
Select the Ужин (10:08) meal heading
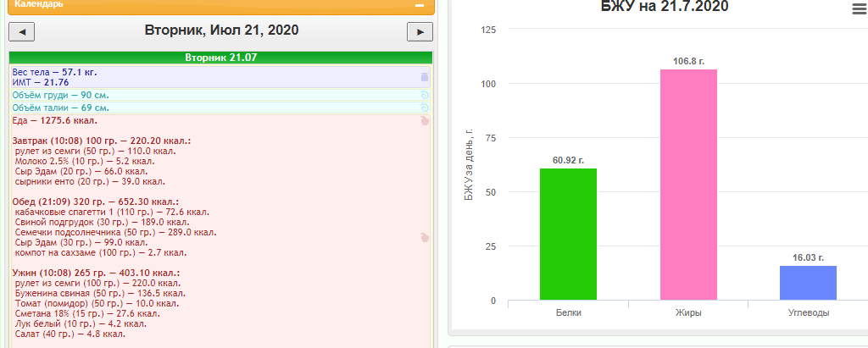(96, 273)
